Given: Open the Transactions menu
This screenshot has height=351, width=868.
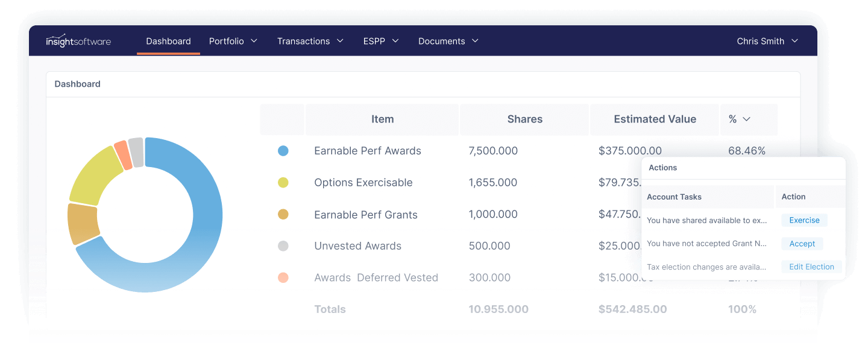Looking at the screenshot, I should [x=310, y=41].
